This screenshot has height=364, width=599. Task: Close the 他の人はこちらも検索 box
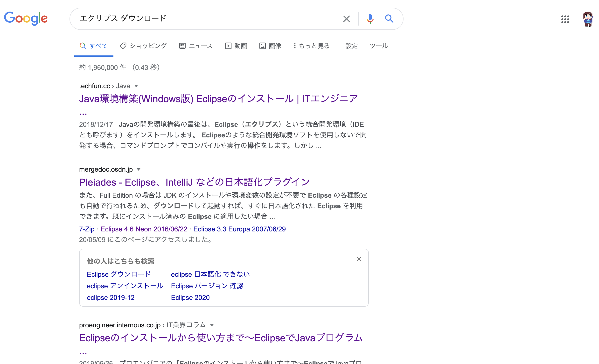click(x=359, y=259)
